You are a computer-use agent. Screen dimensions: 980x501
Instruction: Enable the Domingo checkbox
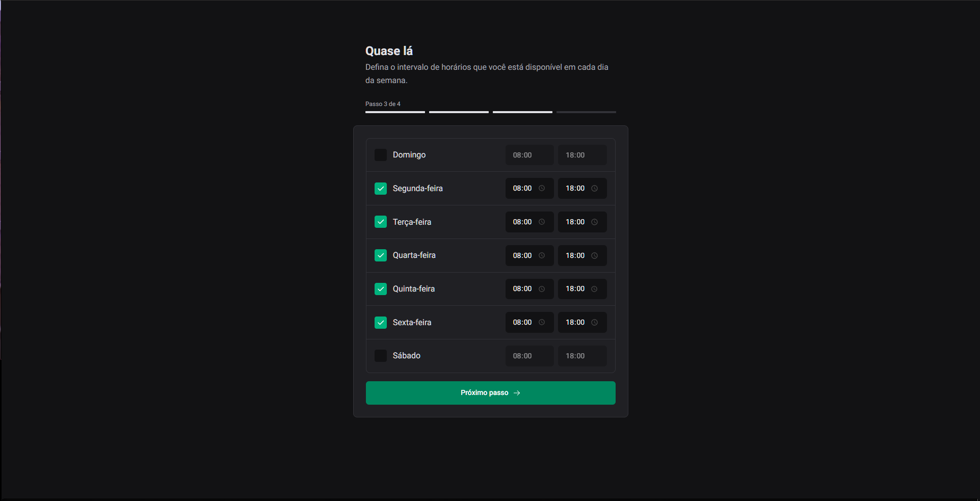[x=381, y=155]
